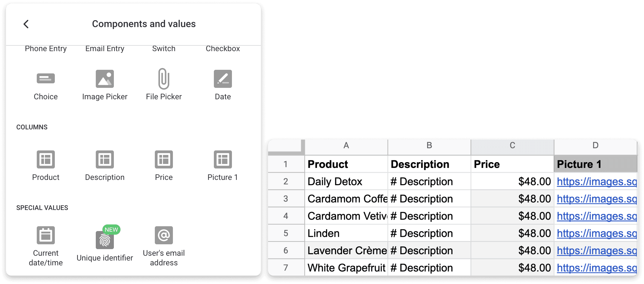Go back using the left chevron arrow
This screenshot has width=644, height=284.
pyautogui.click(x=26, y=24)
